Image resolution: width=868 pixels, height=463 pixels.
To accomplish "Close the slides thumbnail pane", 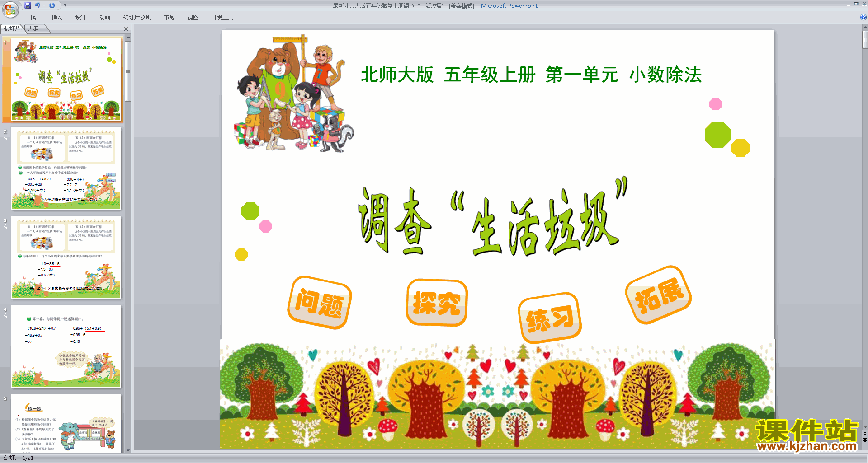I will click(126, 29).
